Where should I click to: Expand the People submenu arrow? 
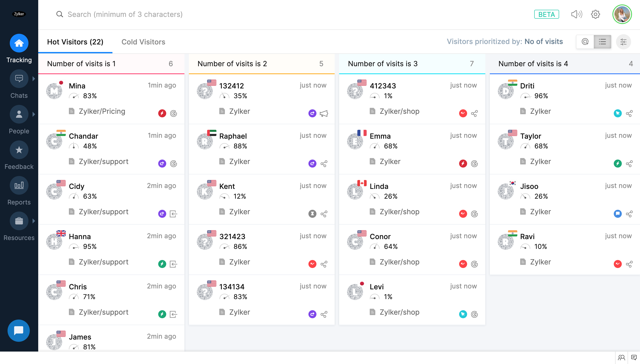coord(34,114)
